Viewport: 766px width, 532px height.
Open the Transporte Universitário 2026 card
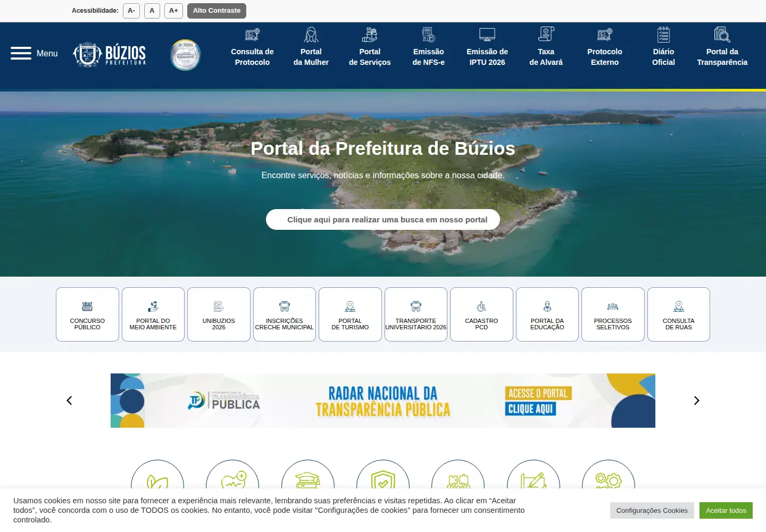click(416, 314)
